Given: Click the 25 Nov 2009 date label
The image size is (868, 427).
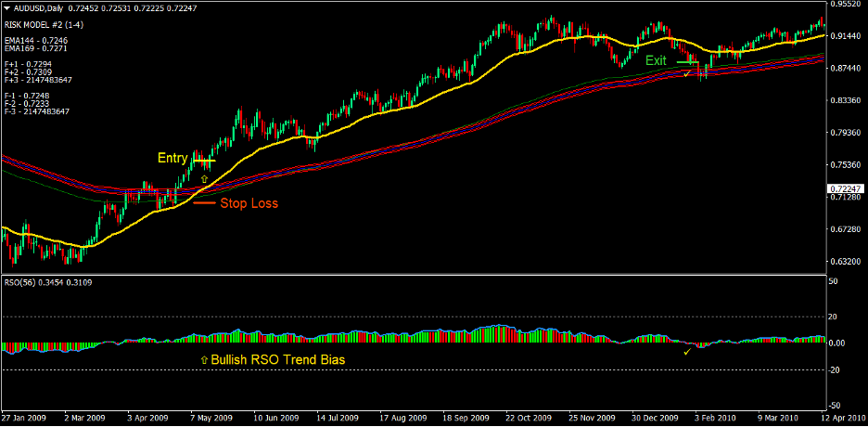Looking at the screenshot, I should click(592, 418).
